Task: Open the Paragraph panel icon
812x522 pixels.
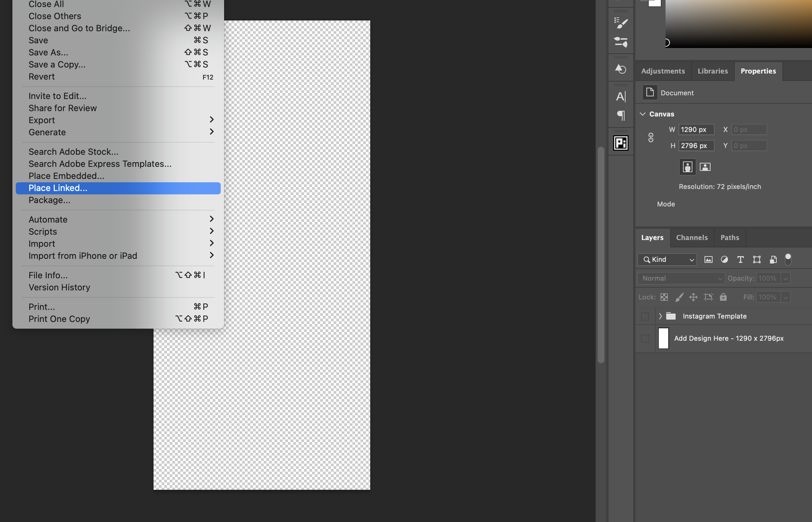Action: point(621,115)
